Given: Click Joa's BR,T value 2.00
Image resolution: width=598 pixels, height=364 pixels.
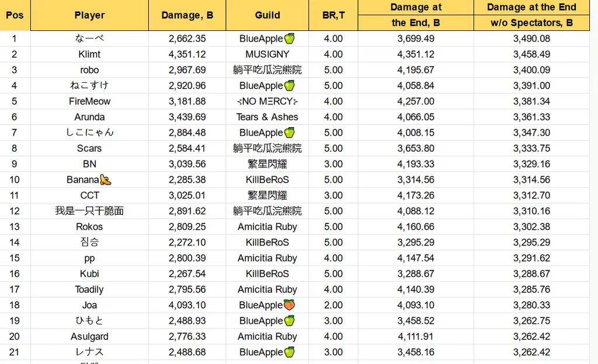Looking at the screenshot, I should point(333,305).
